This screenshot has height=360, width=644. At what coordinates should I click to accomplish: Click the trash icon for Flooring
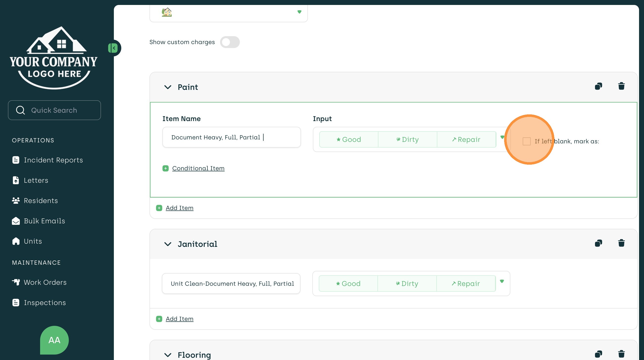click(621, 354)
